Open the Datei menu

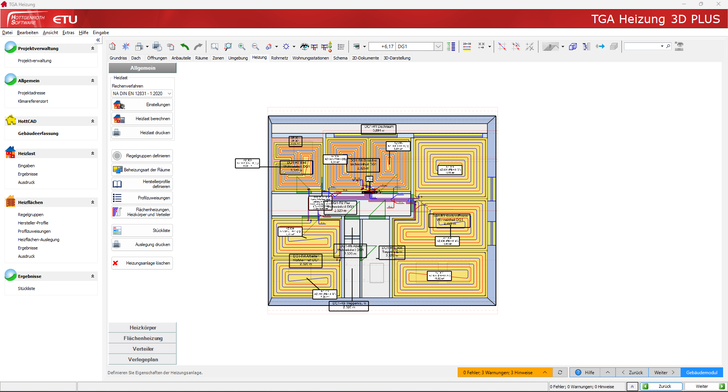pos(7,33)
